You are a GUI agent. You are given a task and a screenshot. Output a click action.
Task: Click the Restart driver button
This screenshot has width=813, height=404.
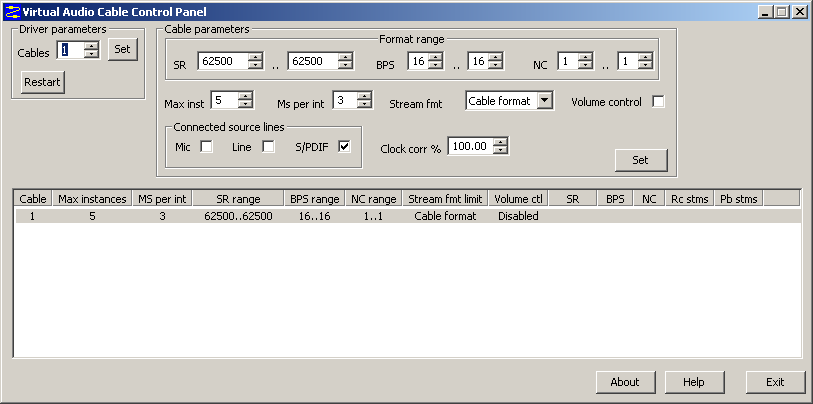(43, 82)
